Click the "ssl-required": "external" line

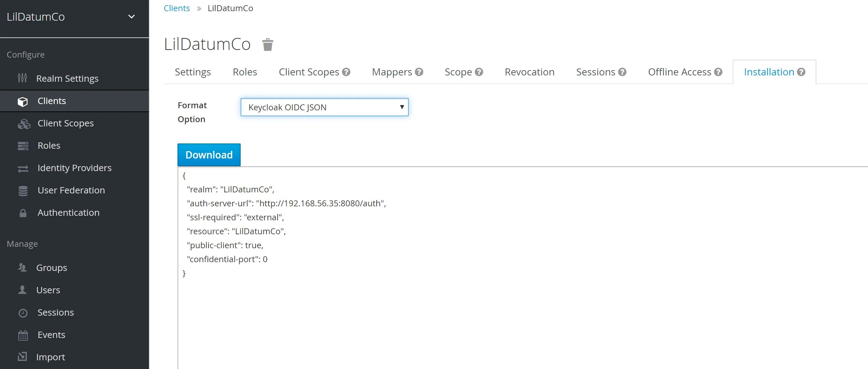click(235, 217)
